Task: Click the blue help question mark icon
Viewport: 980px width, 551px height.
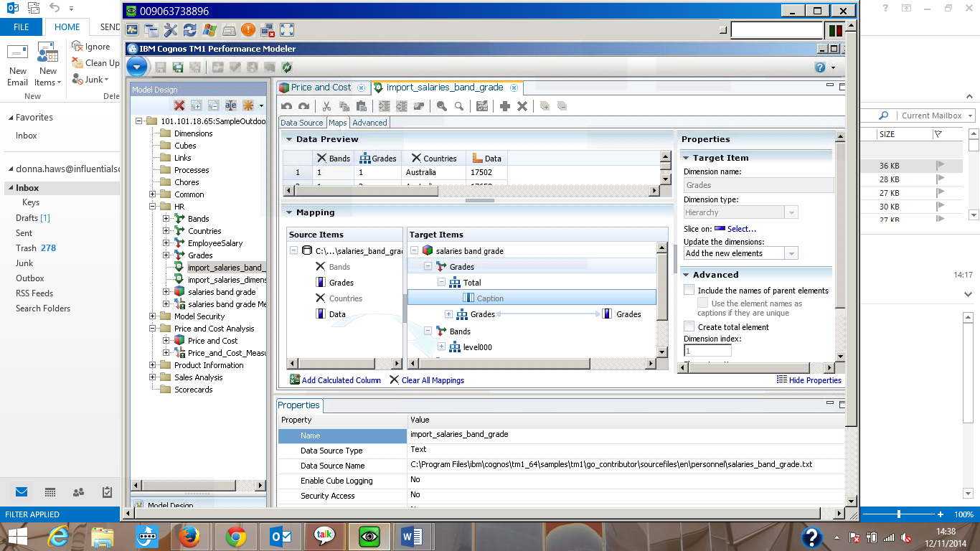Action: coord(820,67)
